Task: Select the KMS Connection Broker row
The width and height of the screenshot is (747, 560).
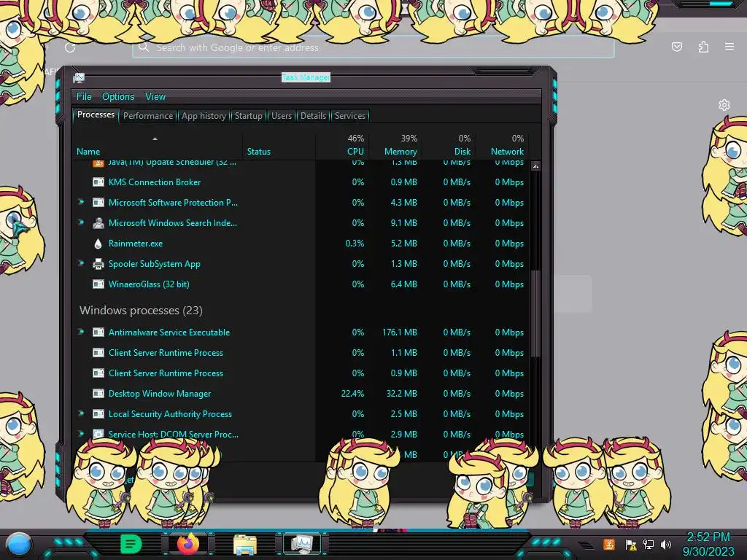Action: click(301, 182)
